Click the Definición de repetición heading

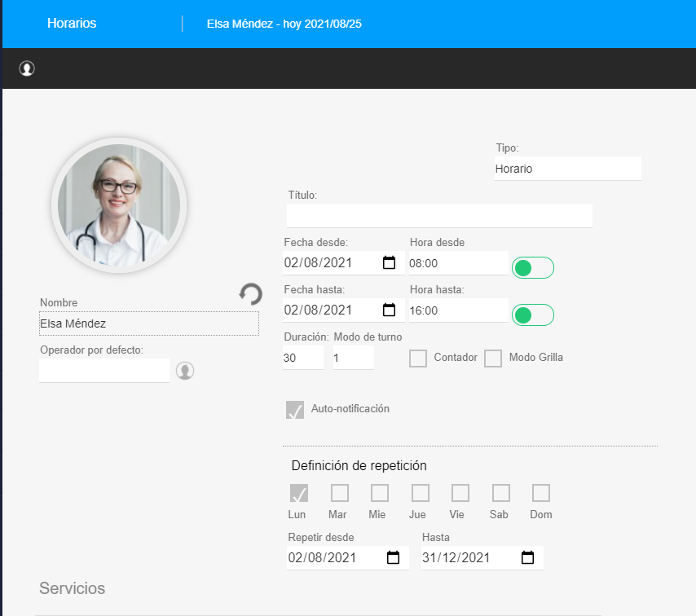click(359, 465)
